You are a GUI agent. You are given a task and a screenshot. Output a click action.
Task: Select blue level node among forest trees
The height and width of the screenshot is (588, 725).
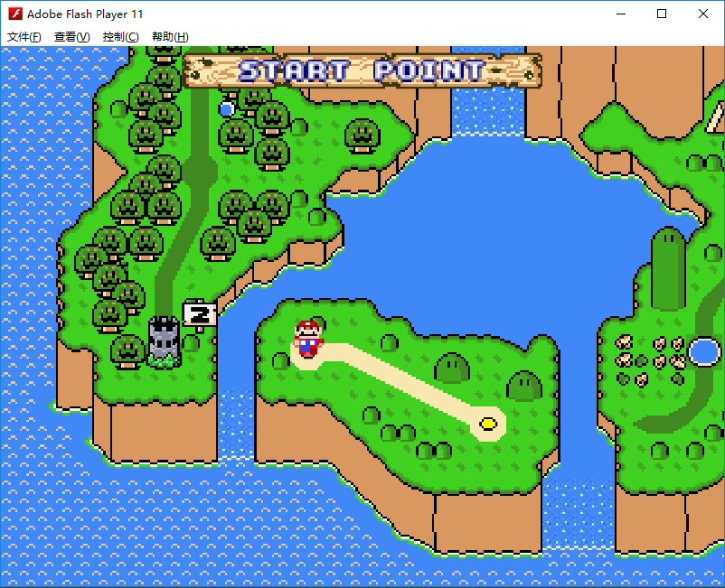227,109
